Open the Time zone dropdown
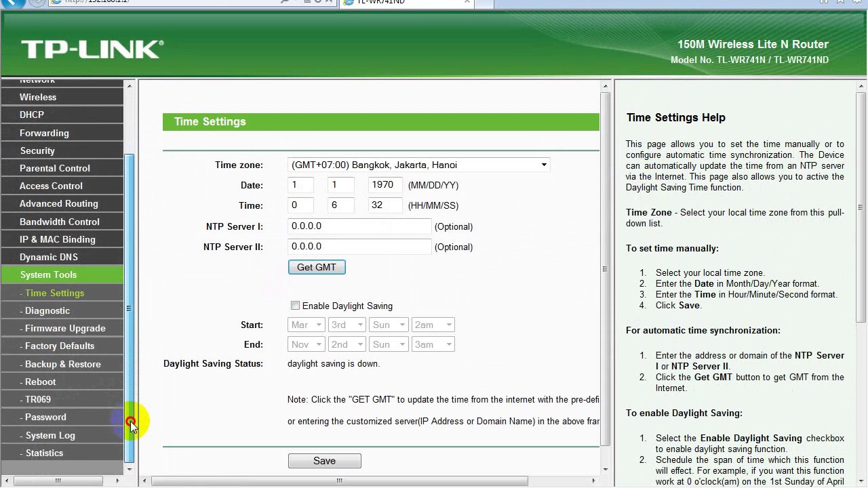 pyautogui.click(x=418, y=165)
